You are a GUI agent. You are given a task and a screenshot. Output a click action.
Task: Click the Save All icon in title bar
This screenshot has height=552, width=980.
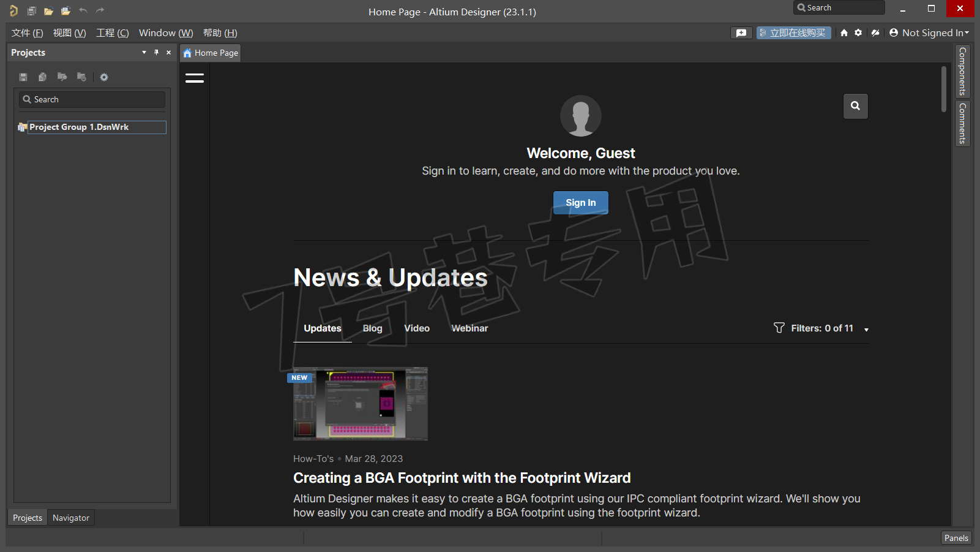click(32, 10)
